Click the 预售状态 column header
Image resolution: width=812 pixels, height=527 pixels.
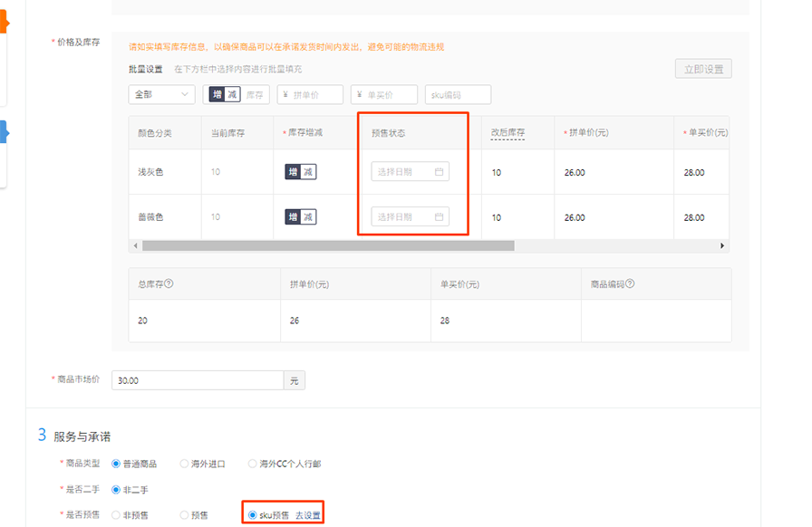click(x=389, y=133)
